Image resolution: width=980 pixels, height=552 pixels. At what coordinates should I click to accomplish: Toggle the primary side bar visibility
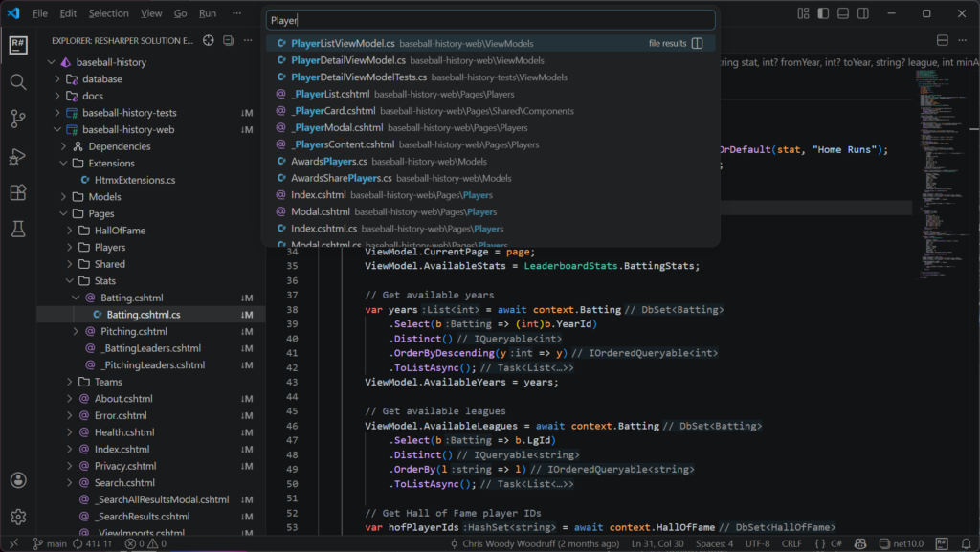click(x=822, y=13)
